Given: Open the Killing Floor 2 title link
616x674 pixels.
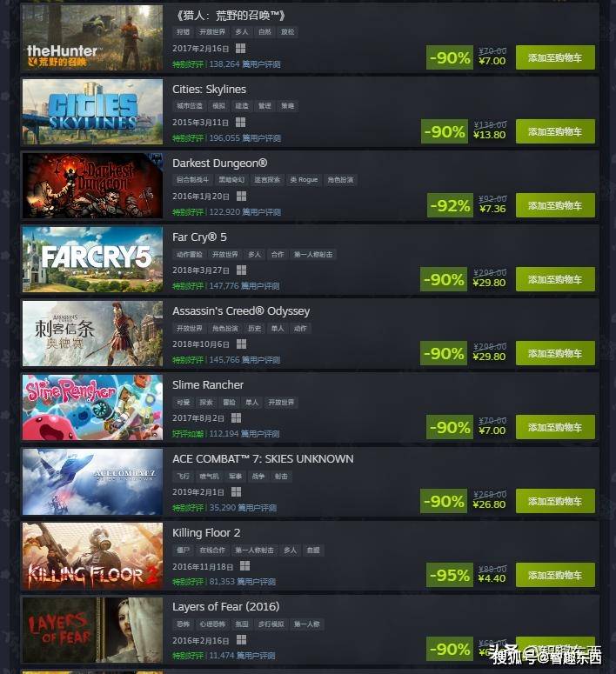Looking at the screenshot, I should 206,533.
